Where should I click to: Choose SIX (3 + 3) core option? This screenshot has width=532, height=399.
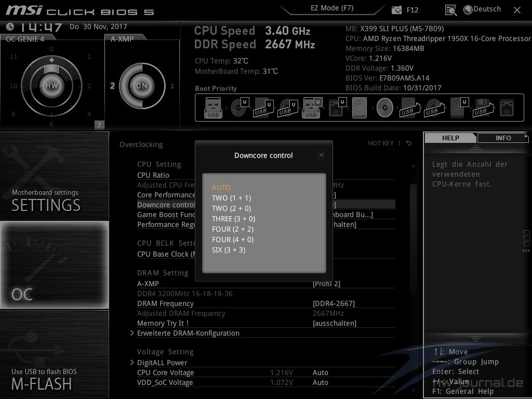pos(229,250)
